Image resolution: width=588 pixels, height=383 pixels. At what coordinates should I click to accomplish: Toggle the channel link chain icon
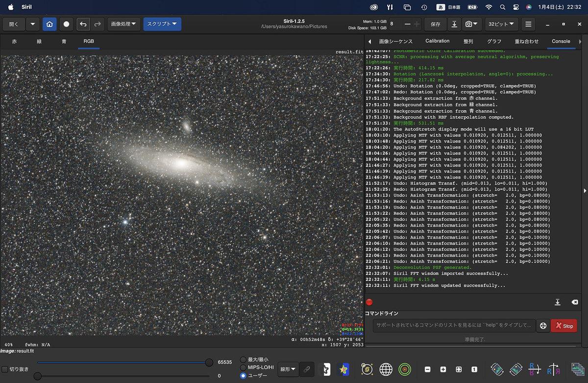[307, 369]
